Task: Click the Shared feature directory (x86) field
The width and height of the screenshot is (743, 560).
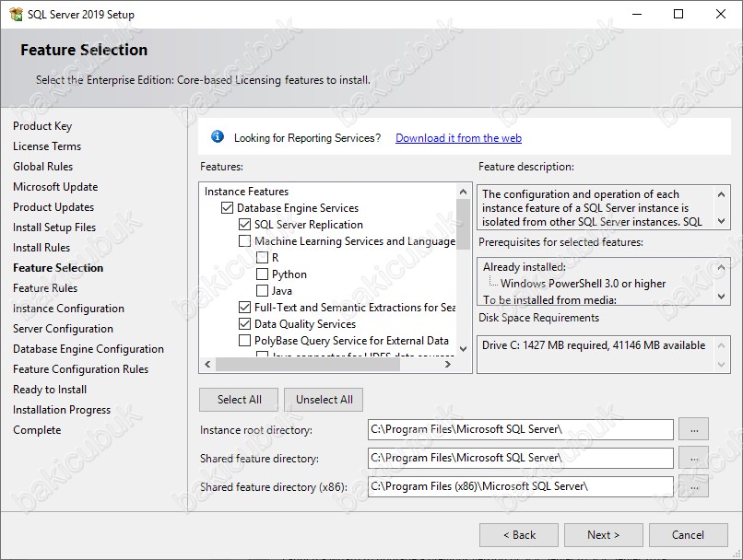Action: tap(520, 486)
